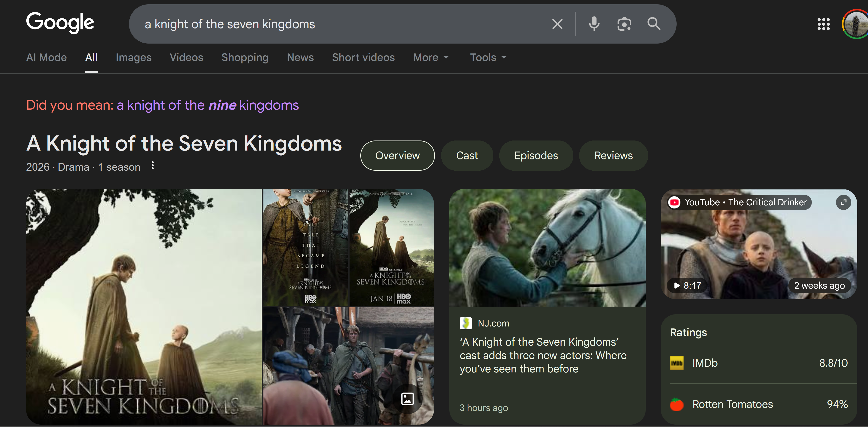Clear the search query with X icon
This screenshot has width=868, height=427.
(557, 24)
